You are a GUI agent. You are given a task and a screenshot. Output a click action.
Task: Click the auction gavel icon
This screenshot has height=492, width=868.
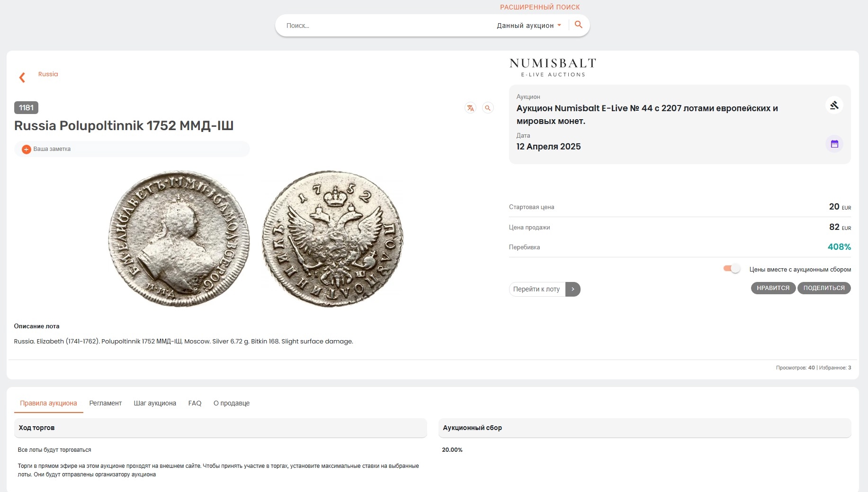[x=834, y=105]
